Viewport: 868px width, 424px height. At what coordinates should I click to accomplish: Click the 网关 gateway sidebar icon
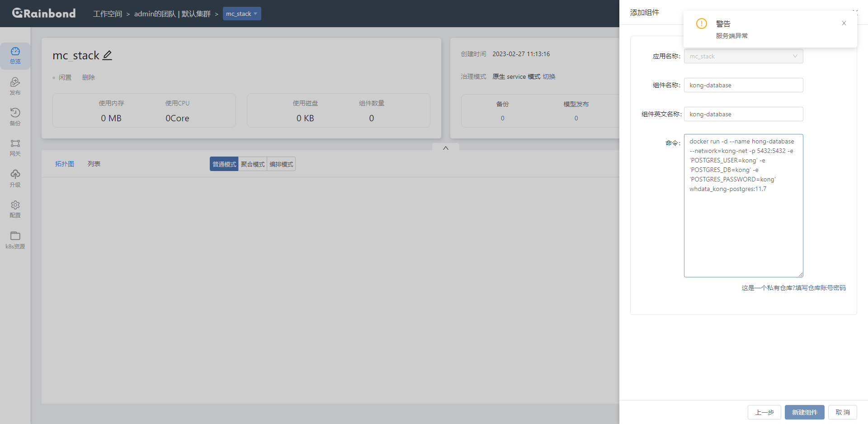[x=15, y=147]
